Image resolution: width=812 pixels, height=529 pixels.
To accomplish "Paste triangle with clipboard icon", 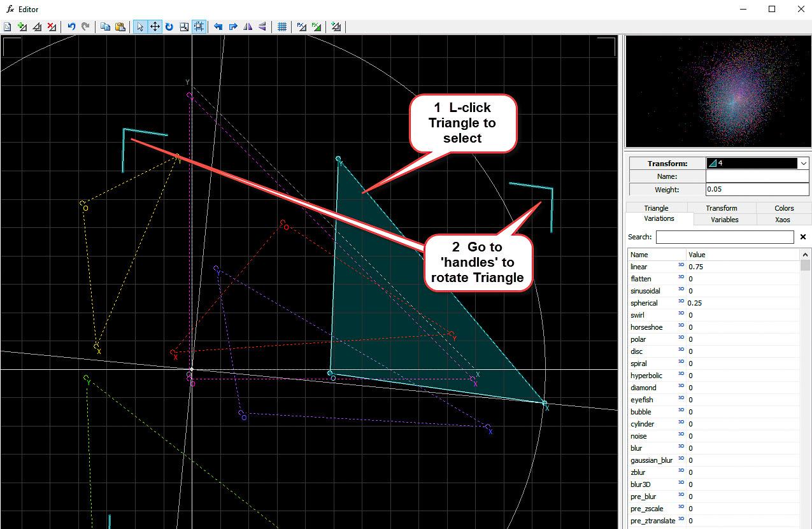I will pyautogui.click(x=120, y=27).
